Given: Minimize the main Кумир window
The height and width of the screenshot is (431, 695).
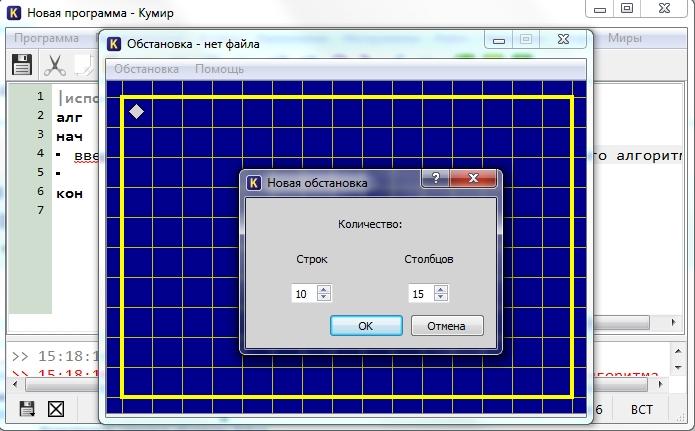Looking at the screenshot, I should click(600, 9).
